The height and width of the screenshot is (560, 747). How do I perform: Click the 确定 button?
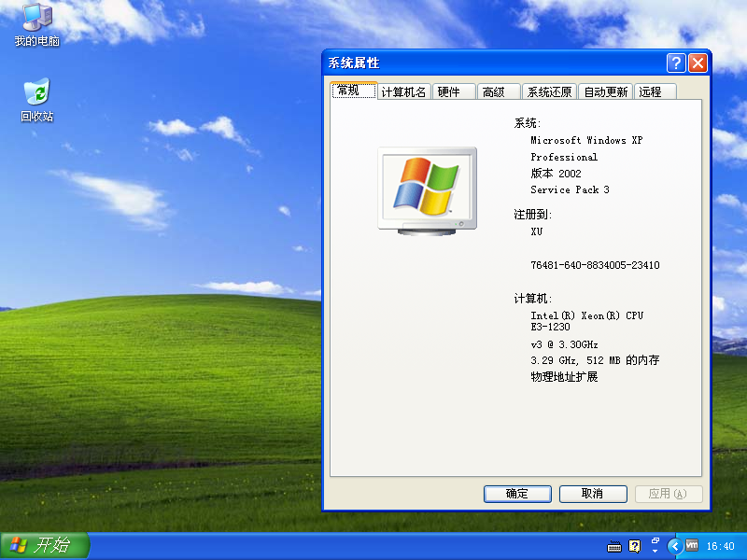[517, 494]
